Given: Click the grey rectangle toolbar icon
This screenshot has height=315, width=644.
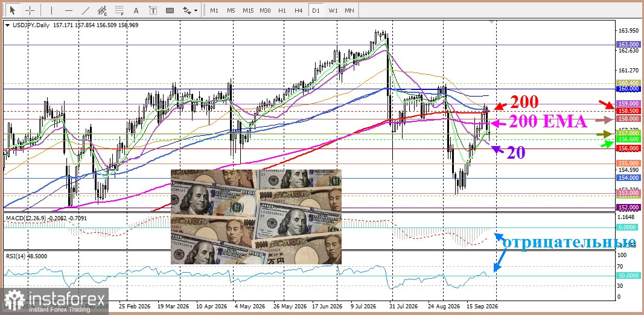Looking at the screenshot, I should click(170, 10).
